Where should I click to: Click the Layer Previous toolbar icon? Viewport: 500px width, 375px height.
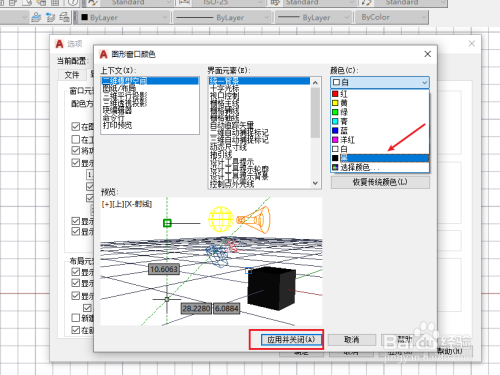pos(50,17)
